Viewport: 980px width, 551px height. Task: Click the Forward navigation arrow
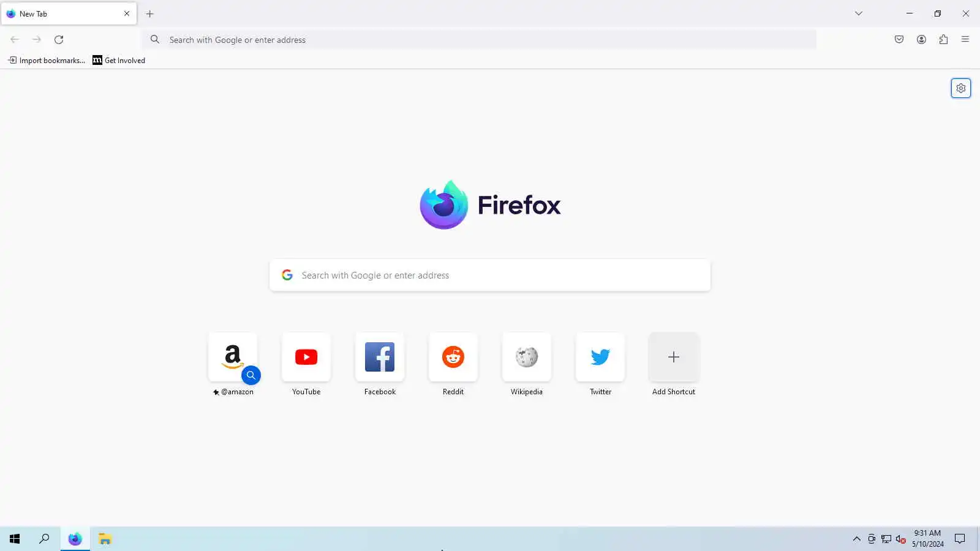pyautogui.click(x=37, y=39)
